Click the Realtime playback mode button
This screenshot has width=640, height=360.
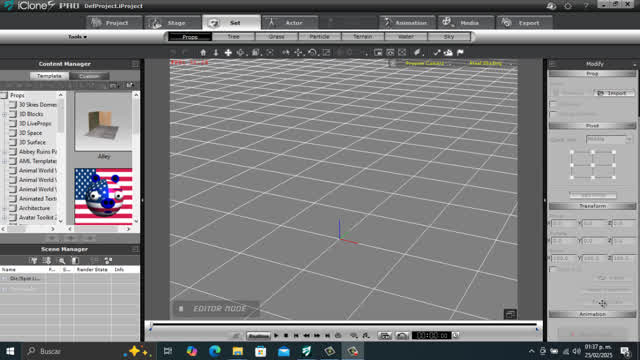[258, 336]
